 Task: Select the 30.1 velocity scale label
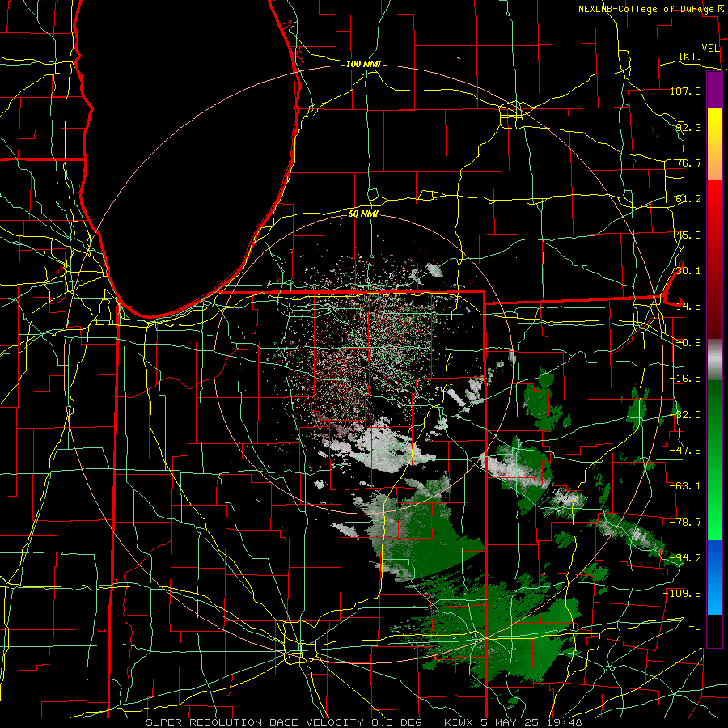688,271
